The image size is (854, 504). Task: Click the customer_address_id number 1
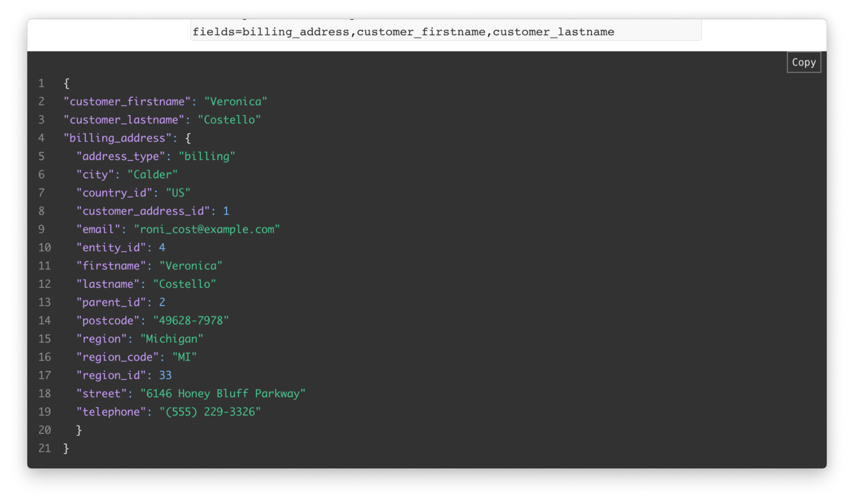[x=226, y=211]
